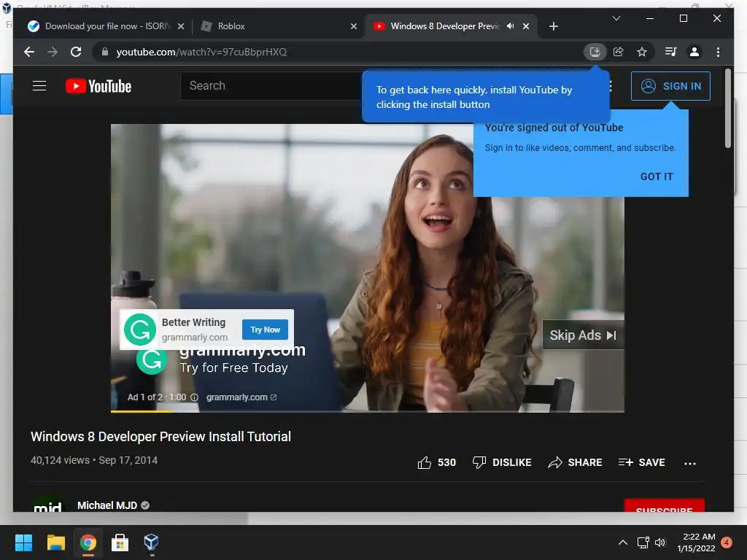Click the SHARE button
This screenshot has width=747, height=560.
575,462
